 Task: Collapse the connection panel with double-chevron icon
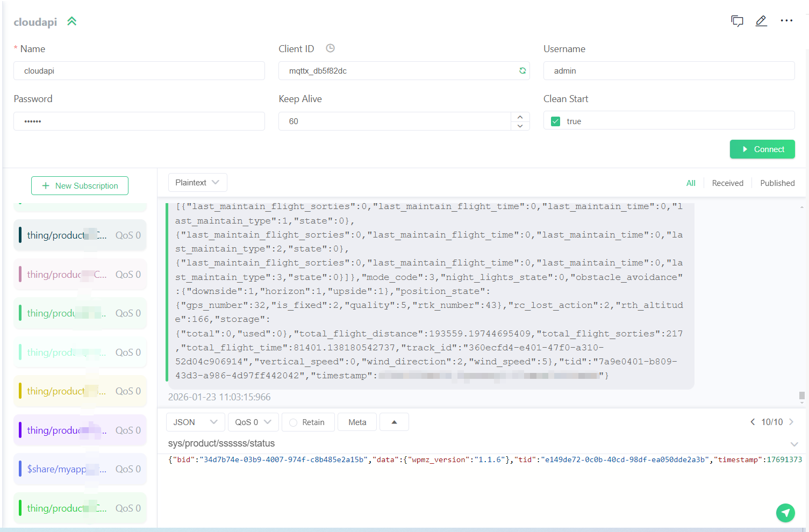click(x=71, y=21)
